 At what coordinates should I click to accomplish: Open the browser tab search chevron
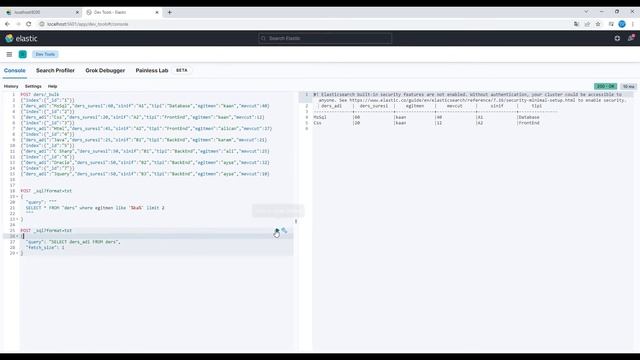point(586,12)
